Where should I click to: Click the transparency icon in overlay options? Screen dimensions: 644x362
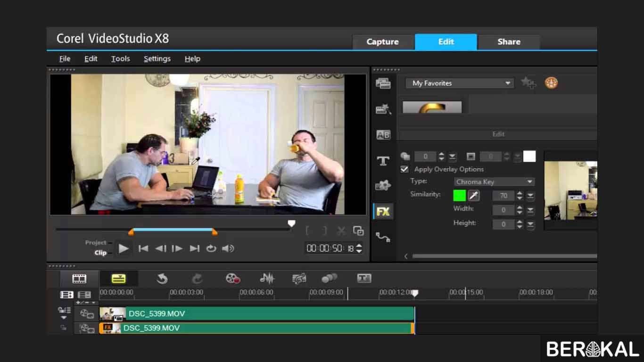[405, 156]
